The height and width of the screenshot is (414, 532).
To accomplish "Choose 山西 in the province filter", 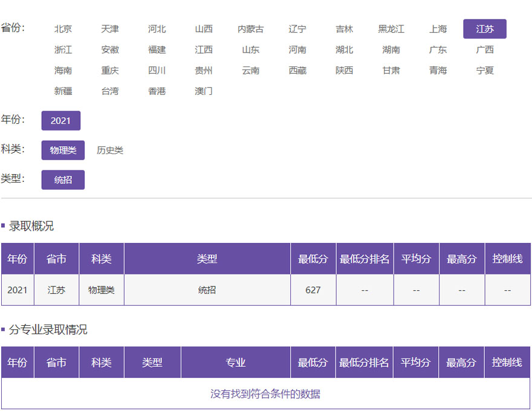I will pos(204,29).
